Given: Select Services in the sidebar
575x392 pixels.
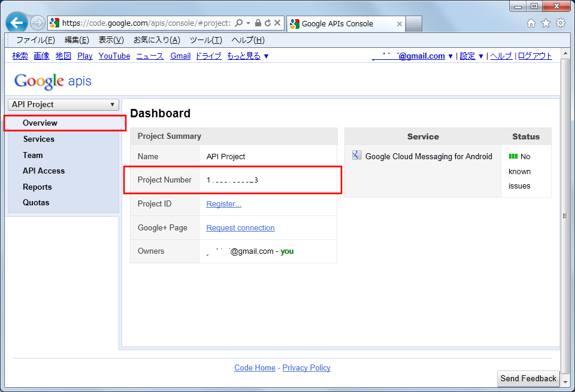Looking at the screenshot, I should pos(38,139).
